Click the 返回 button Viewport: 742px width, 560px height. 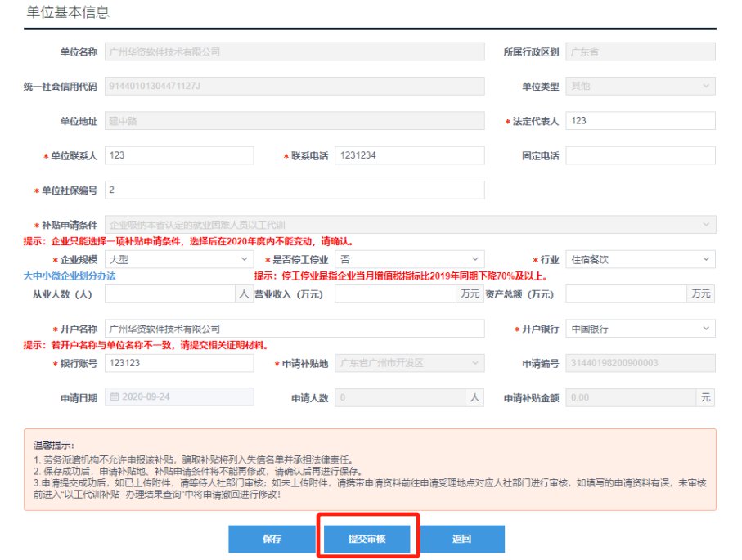461,539
